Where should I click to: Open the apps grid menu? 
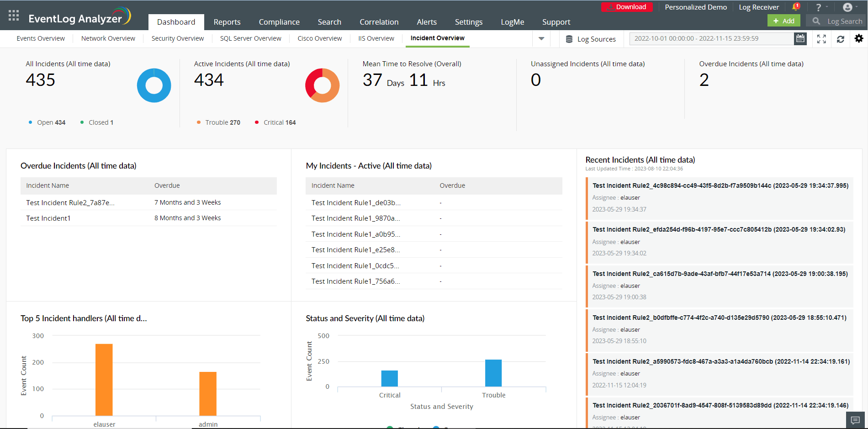13,15
